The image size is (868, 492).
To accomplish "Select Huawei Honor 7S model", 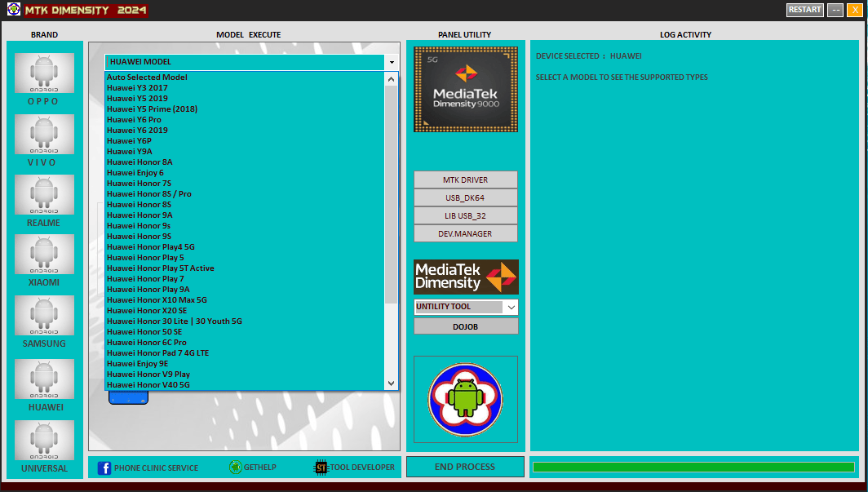I will point(244,184).
